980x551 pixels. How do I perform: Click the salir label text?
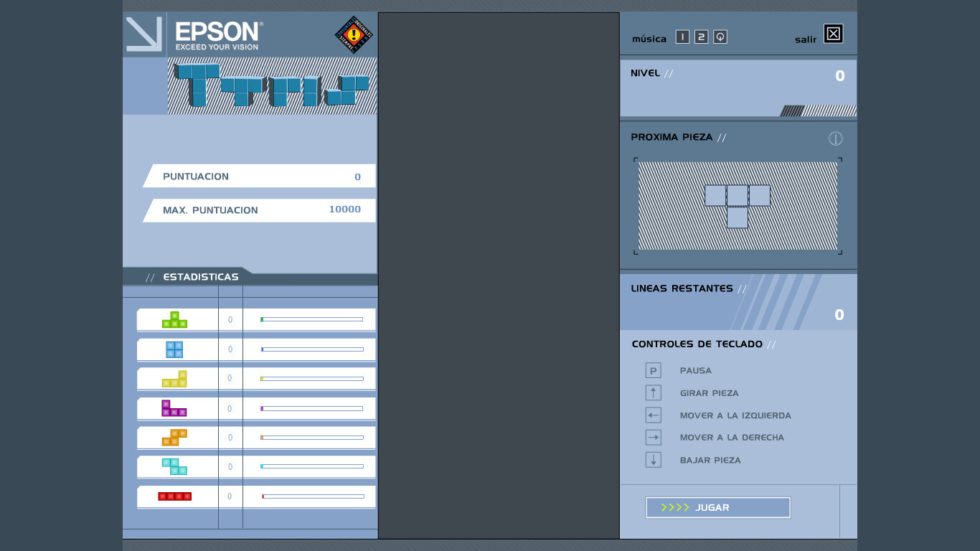[x=806, y=39]
